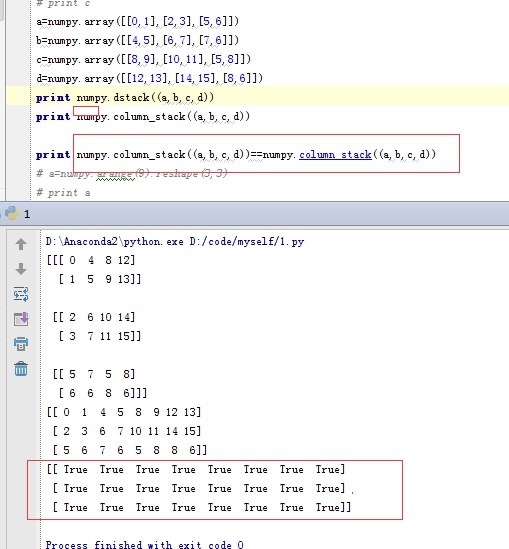Click the first row of True values
The image size is (509, 549).
(x=196, y=469)
